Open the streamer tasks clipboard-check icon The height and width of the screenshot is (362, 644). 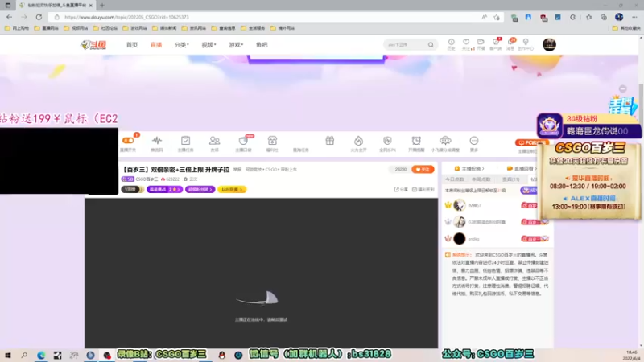point(186,140)
